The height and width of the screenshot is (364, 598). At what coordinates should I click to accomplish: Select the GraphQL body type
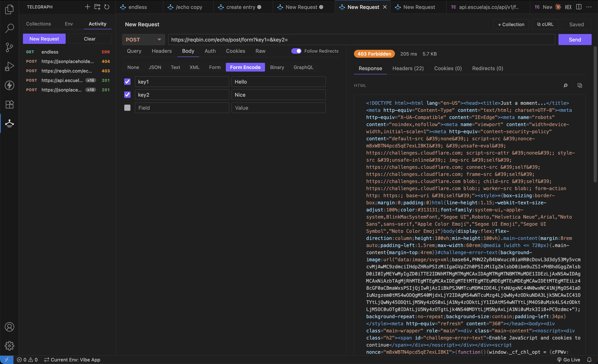(x=303, y=67)
